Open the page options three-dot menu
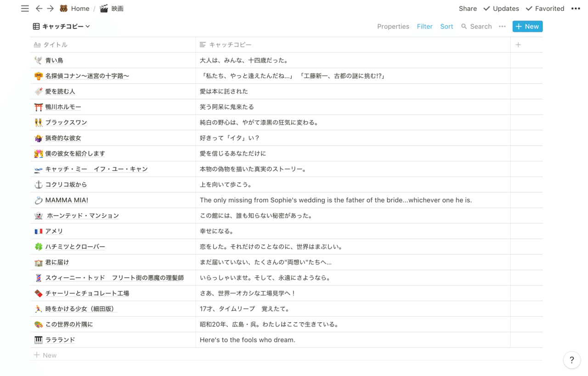Screen dimensions: 588x376 click(576, 8)
